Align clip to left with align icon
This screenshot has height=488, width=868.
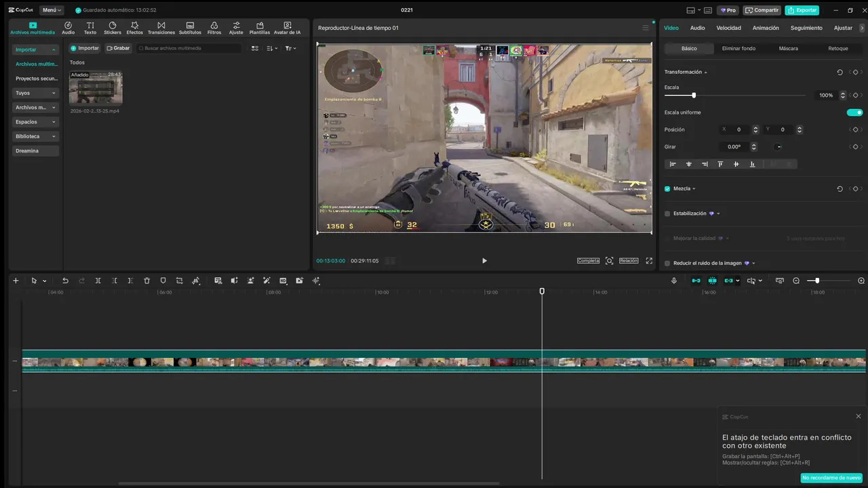click(673, 164)
